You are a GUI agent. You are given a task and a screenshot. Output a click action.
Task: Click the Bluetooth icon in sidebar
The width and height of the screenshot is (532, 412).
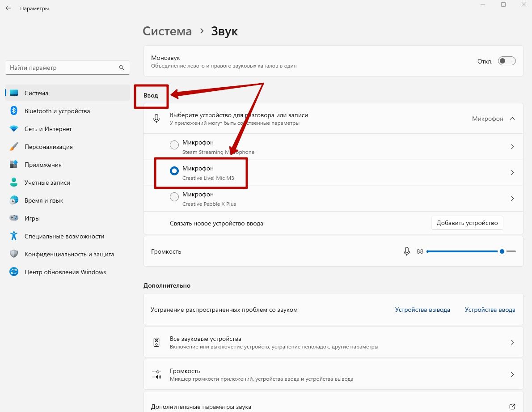[x=14, y=110]
